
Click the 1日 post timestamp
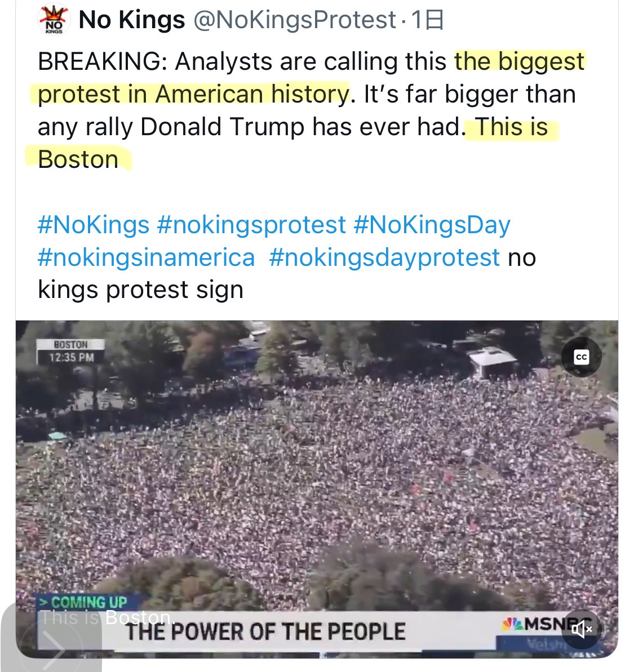click(428, 20)
